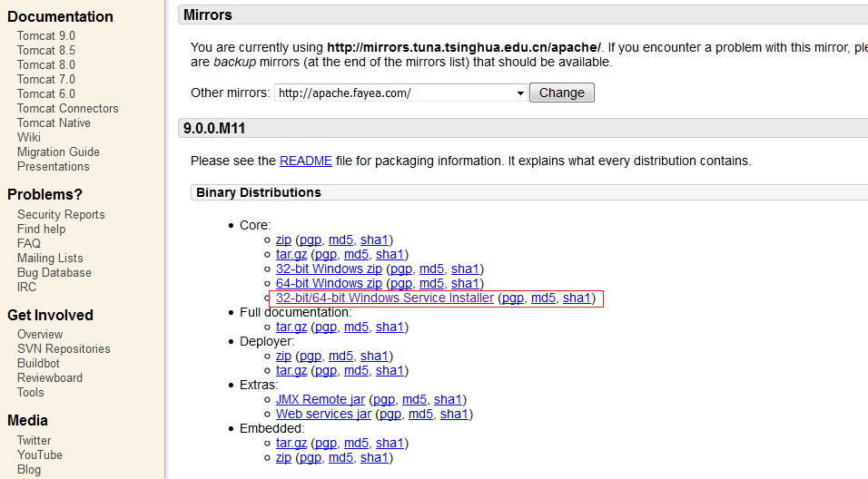Image resolution: width=868 pixels, height=479 pixels.
Task: Download the Deployer tar.gz
Action: tap(291, 370)
